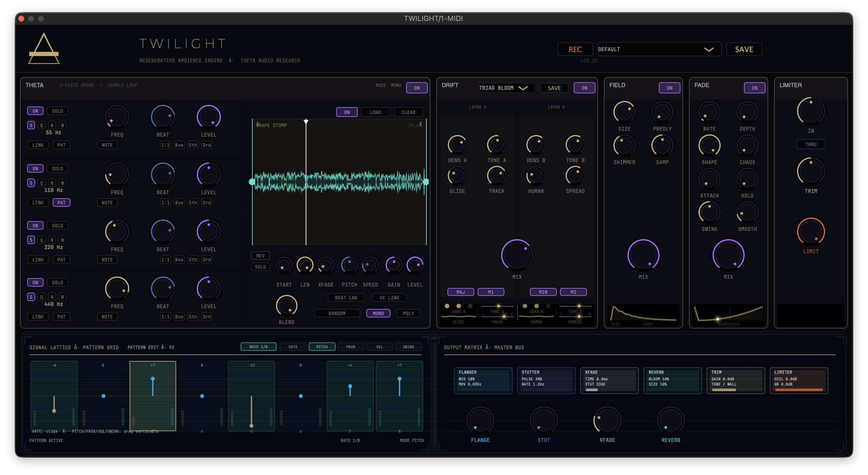868x475 pixels.
Task: Toggle the FADE ON switch
Action: [754, 88]
